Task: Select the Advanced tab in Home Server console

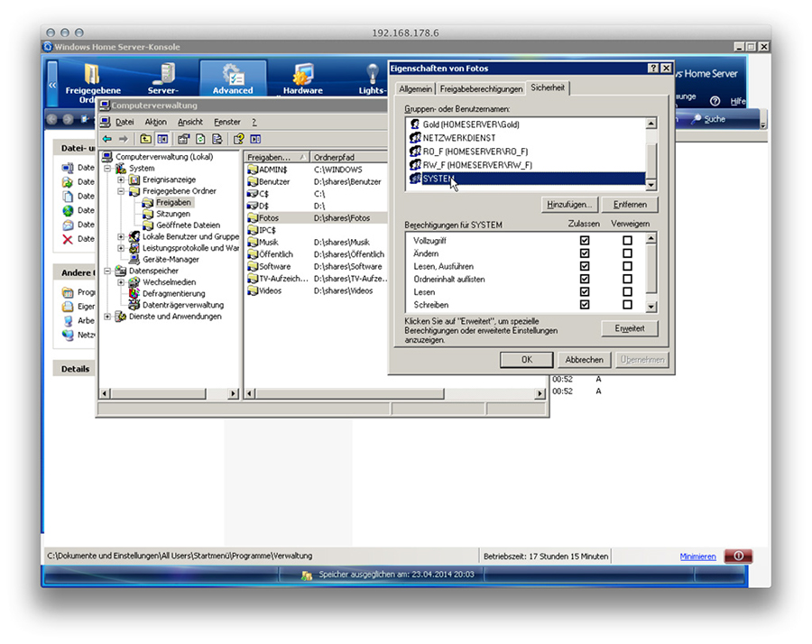Action: (233, 78)
